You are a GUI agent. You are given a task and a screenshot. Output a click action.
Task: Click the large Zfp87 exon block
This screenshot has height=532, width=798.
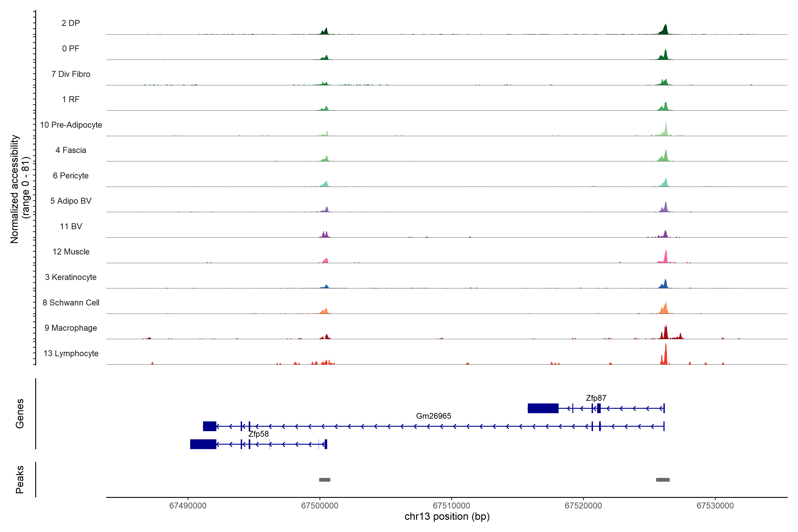point(543,408)
